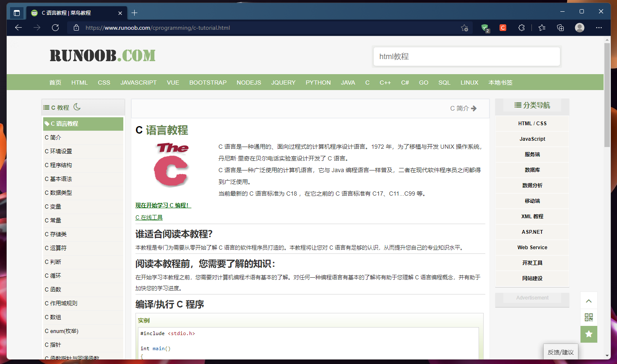Open the tab actions menu icon
617x364 pixels.
pyautogui.click(x=17, y=13)
